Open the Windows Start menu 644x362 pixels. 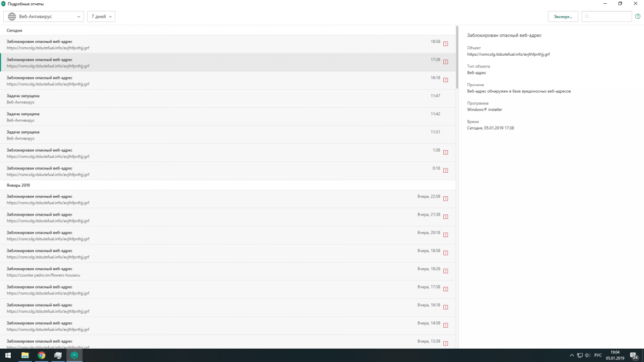[x=8, y=355]
